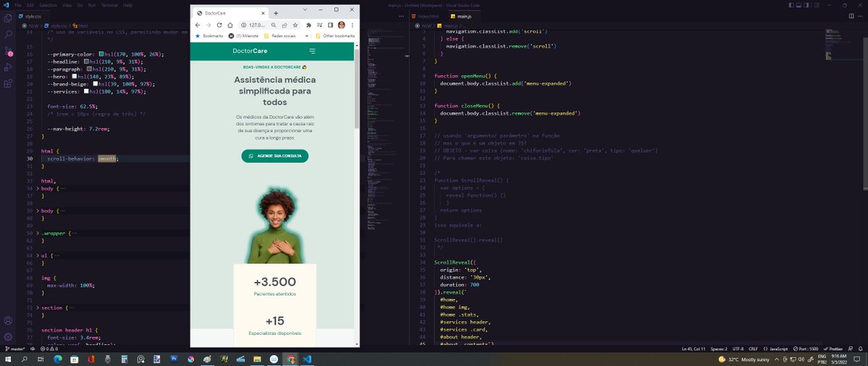
Task: Click the feedback icon beside the notifications bell
Action: [x=851, y=349]
